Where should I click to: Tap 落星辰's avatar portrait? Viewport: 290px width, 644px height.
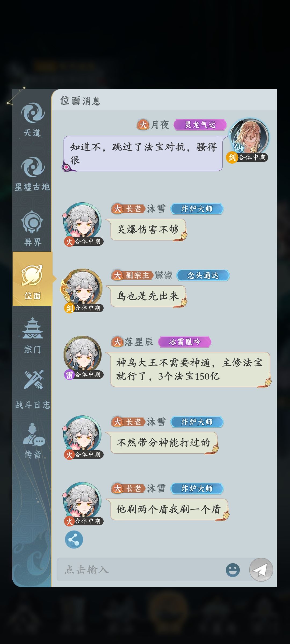[x=82, y=355]
